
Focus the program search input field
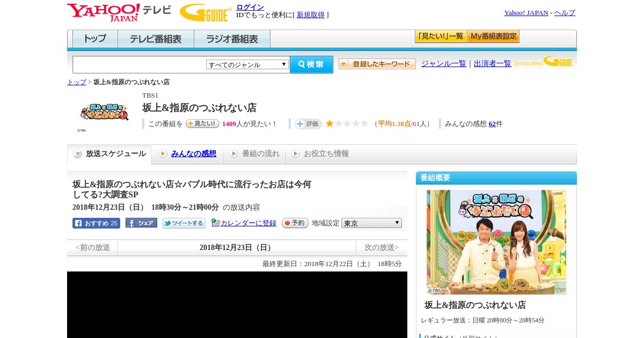point(139,64)
